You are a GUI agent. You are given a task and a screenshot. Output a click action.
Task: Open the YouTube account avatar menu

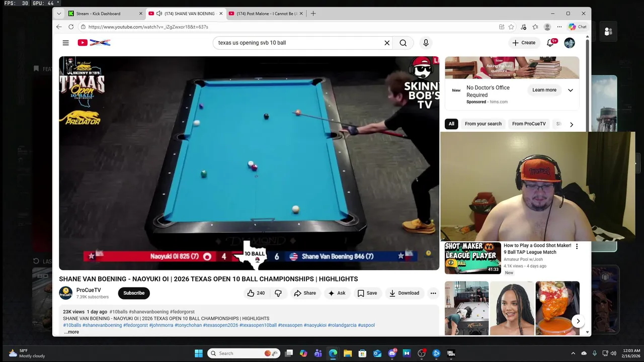570,43
